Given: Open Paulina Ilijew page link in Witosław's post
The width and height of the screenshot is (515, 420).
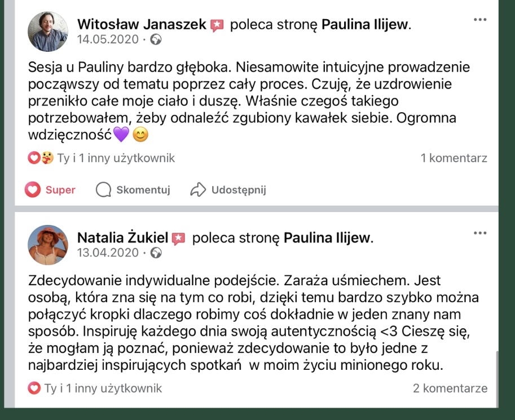Looking at the screenshot, I should 366,25.
